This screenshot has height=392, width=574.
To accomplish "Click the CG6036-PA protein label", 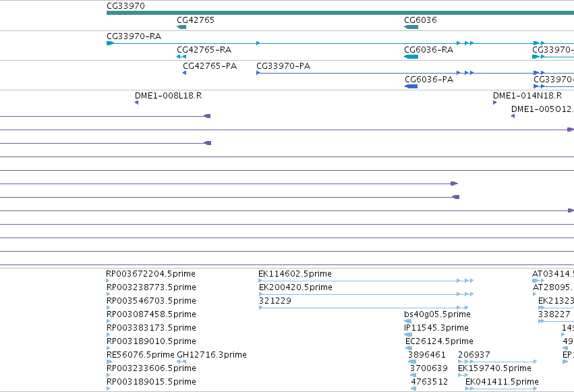I will click(x=429, y=80).
